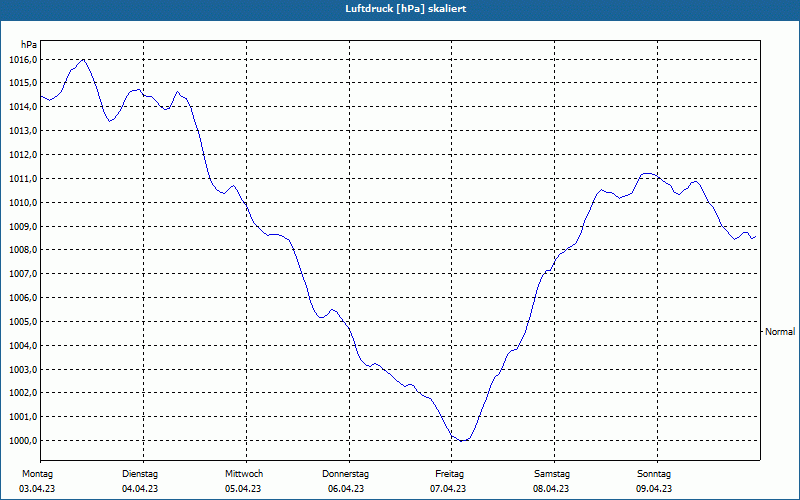The image size is (800, 500).
Task: Click the 'Samstag' day label
Action: click(552, 474)
